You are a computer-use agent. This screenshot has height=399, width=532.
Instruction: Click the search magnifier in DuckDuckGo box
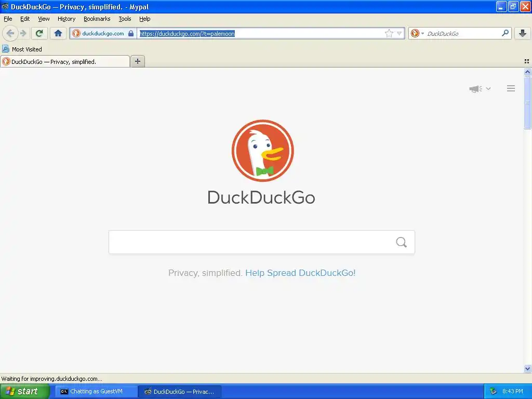(402, 242)
